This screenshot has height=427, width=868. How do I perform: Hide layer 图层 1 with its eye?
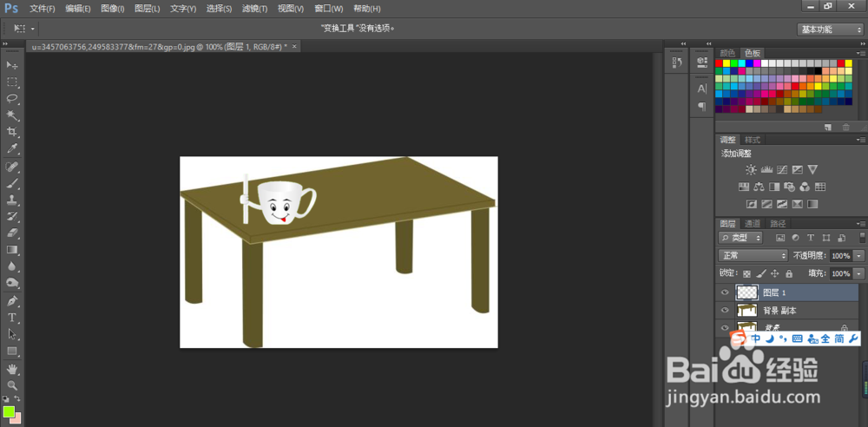[725, 292]
